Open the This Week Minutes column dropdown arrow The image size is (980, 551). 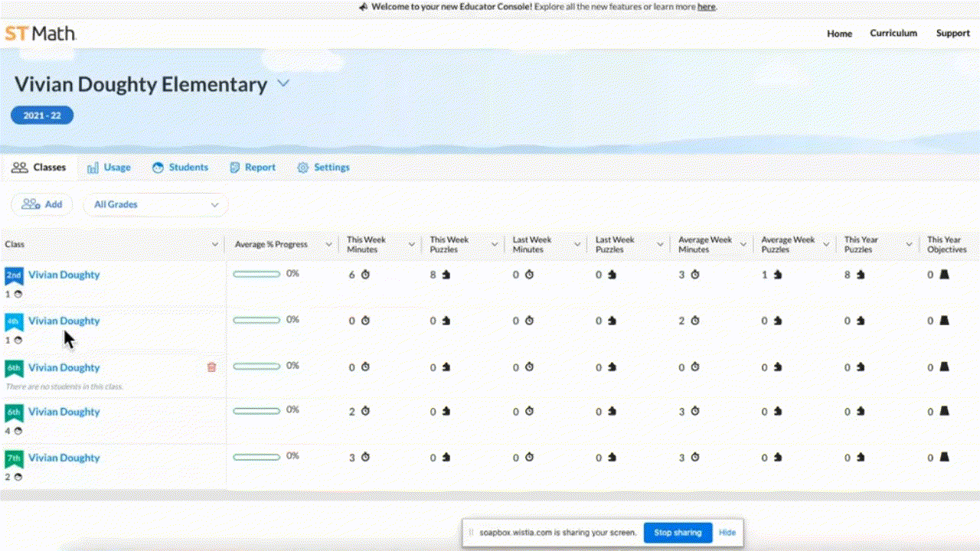pyautogui.click(x=411, y=245)
